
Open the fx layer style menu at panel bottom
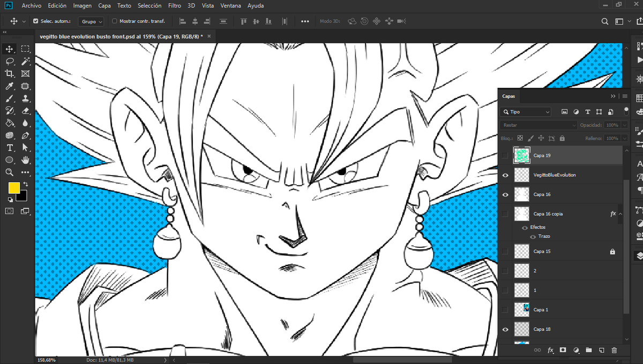(550, 350)
